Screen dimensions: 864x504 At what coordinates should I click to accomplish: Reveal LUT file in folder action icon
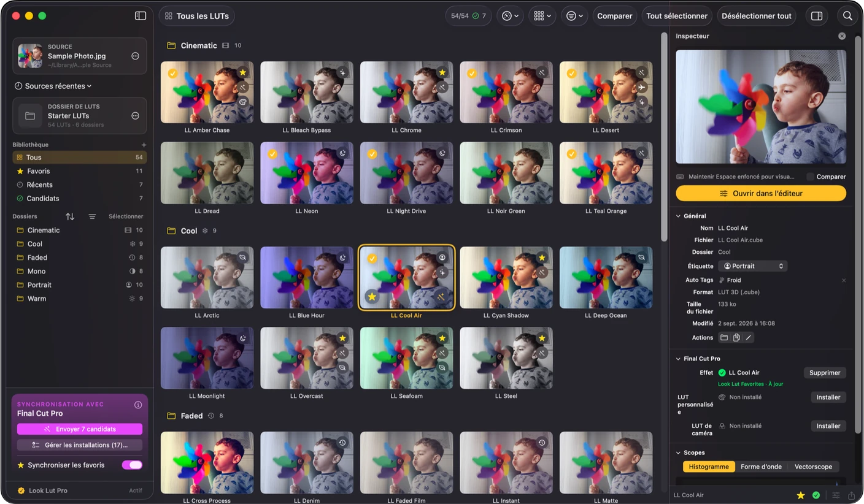pos(724,338)
